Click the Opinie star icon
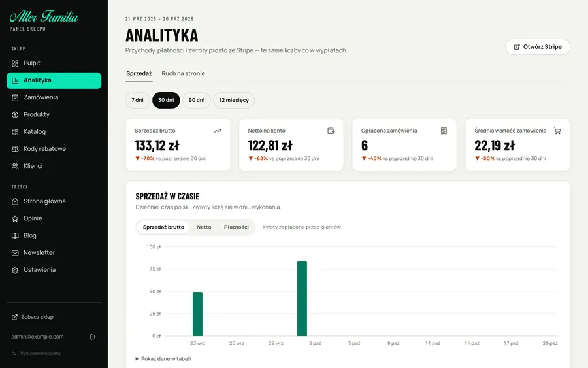This screenshot has width=588, height=368. tap(15, 219)
